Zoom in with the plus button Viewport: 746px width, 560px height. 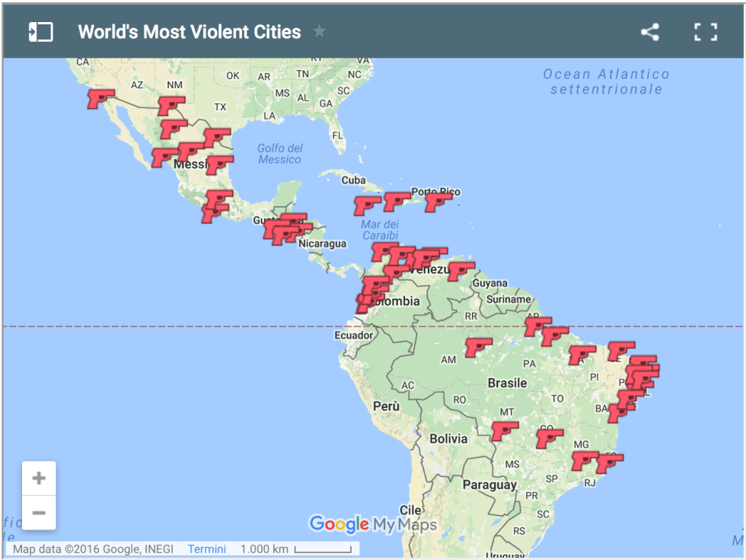pos(39,478)
